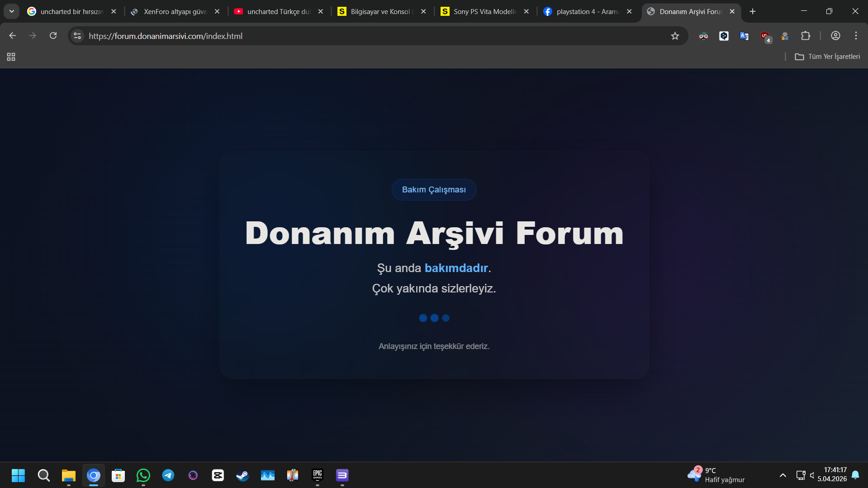Viewport: 868px width, 488px height.
Task: Open the striped colorful app in the taskbar
Action: click(293, 475)
